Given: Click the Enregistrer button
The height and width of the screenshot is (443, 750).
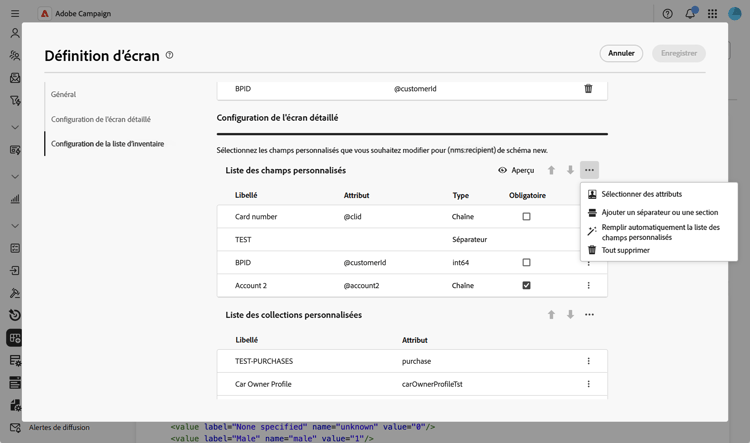Looking at the screenshot, I should pyautogui.click(x=679, y=53).
